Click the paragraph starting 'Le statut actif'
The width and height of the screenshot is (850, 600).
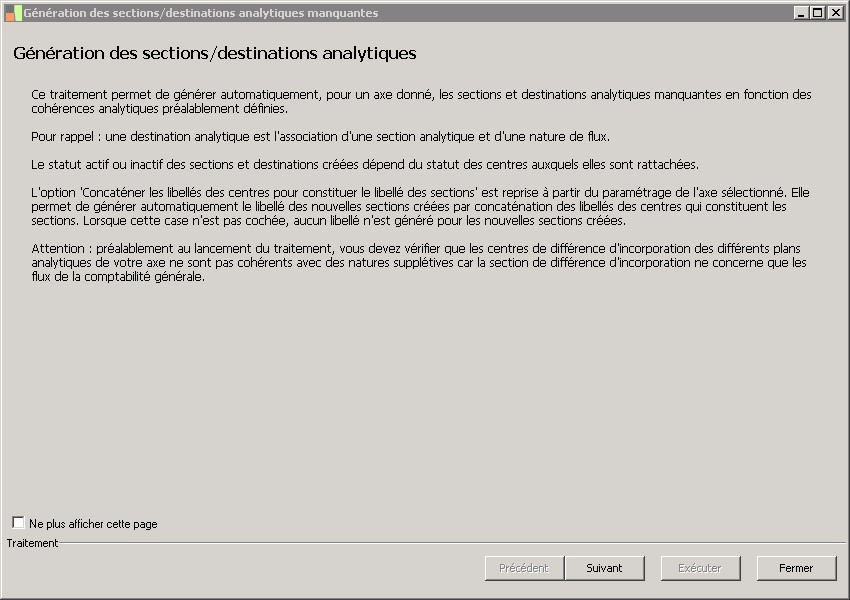point(364,164)
